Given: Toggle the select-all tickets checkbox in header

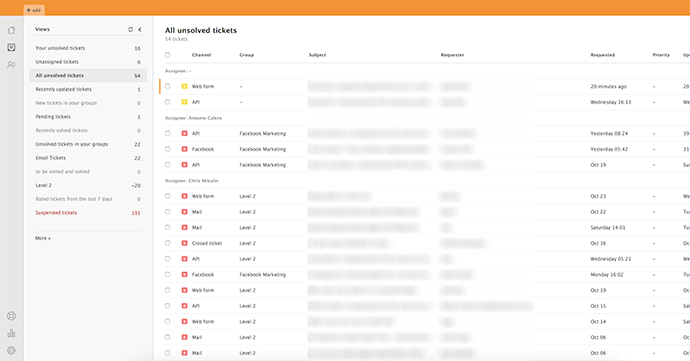Looking at the screenshot, I should click(167, 55).
